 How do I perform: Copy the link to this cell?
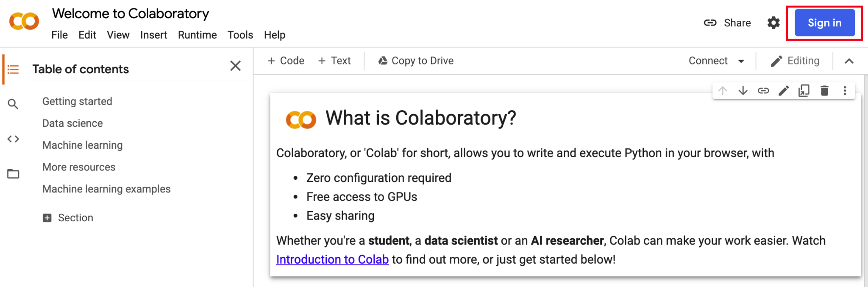(762, 90)
